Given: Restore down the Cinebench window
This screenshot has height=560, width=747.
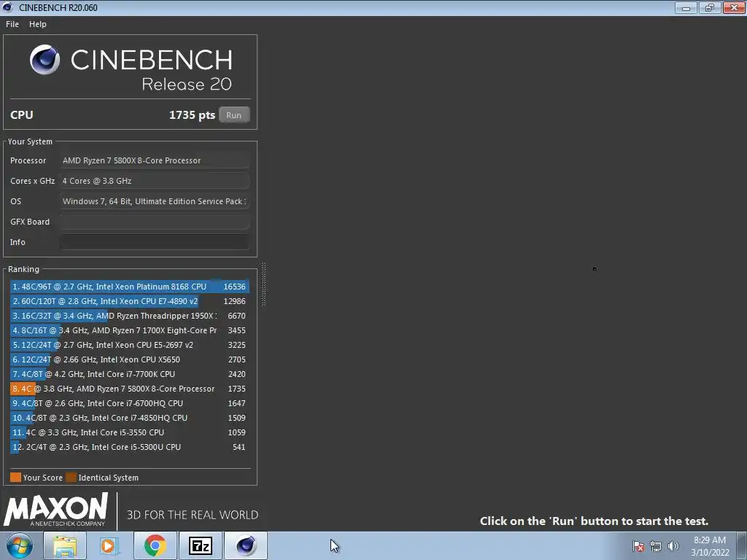Looking at the screenshot, I should pyautogui.click(x=710, y=7).
